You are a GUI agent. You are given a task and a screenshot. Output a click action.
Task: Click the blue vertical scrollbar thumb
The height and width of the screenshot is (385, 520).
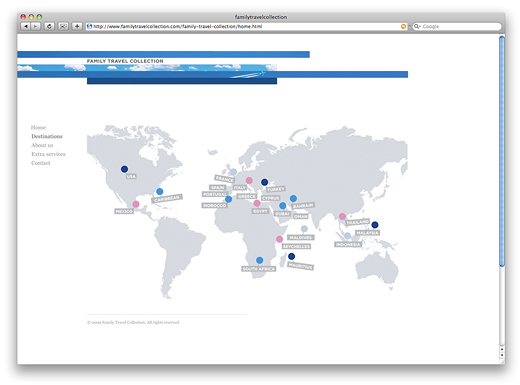coord(502,151)
